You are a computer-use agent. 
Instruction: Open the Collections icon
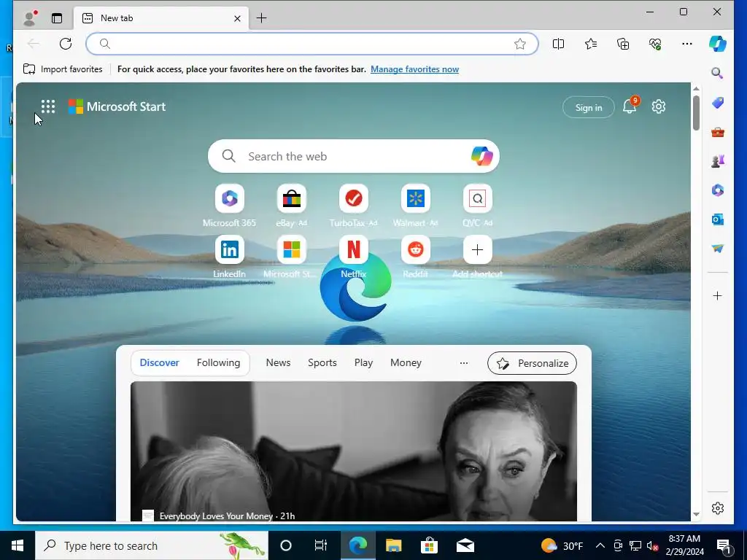tap(623, 44)
